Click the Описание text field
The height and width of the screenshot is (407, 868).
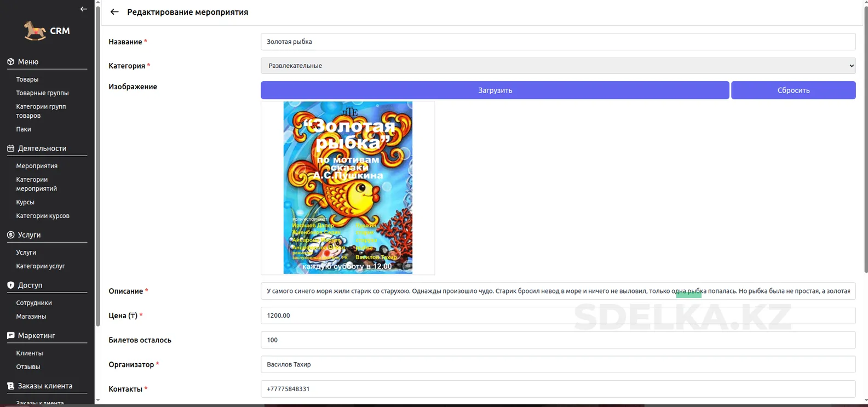(x=558, y=291)
